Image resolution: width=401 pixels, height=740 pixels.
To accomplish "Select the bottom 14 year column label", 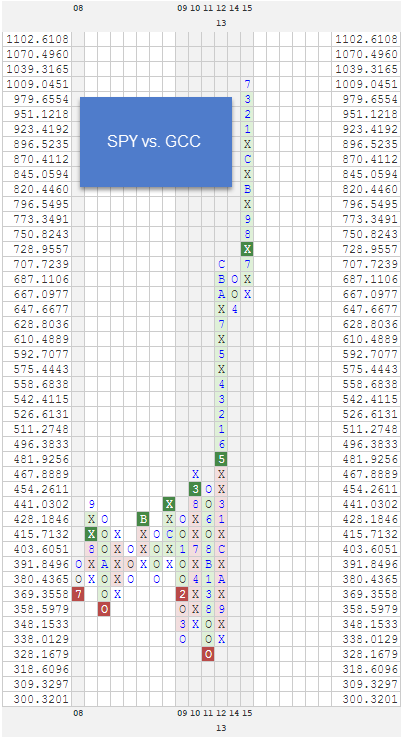I will click(234, 713).
